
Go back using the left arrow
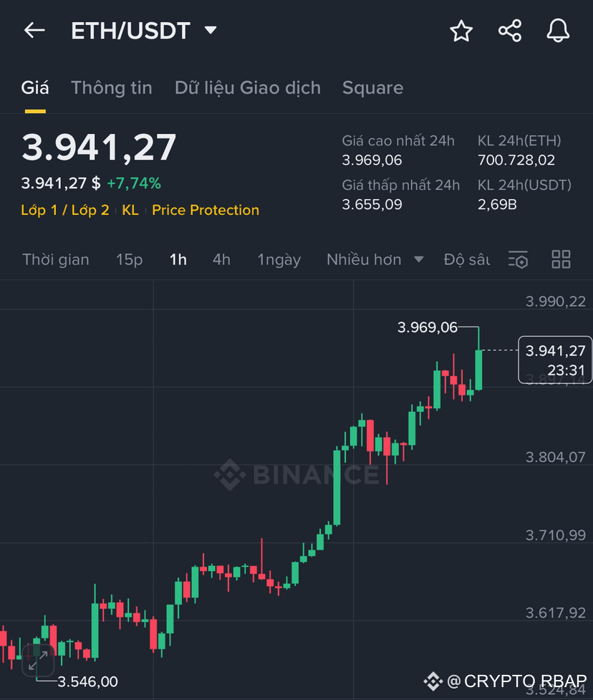pyautogui.click(x=34, y=31)
